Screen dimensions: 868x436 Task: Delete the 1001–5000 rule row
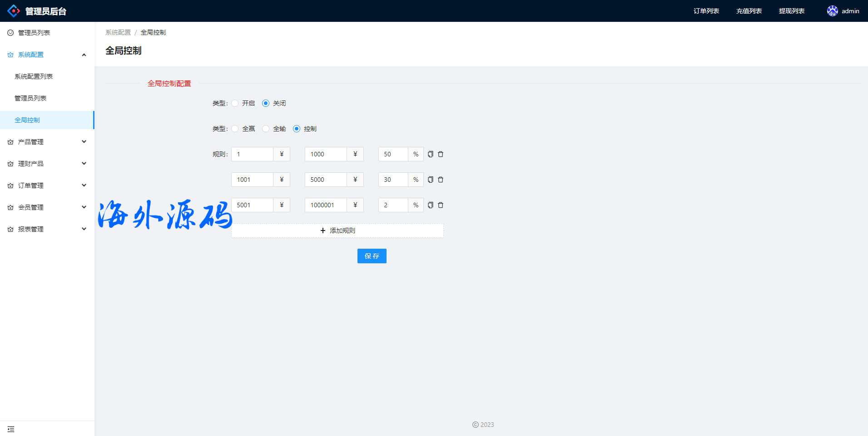pos(440,180)
